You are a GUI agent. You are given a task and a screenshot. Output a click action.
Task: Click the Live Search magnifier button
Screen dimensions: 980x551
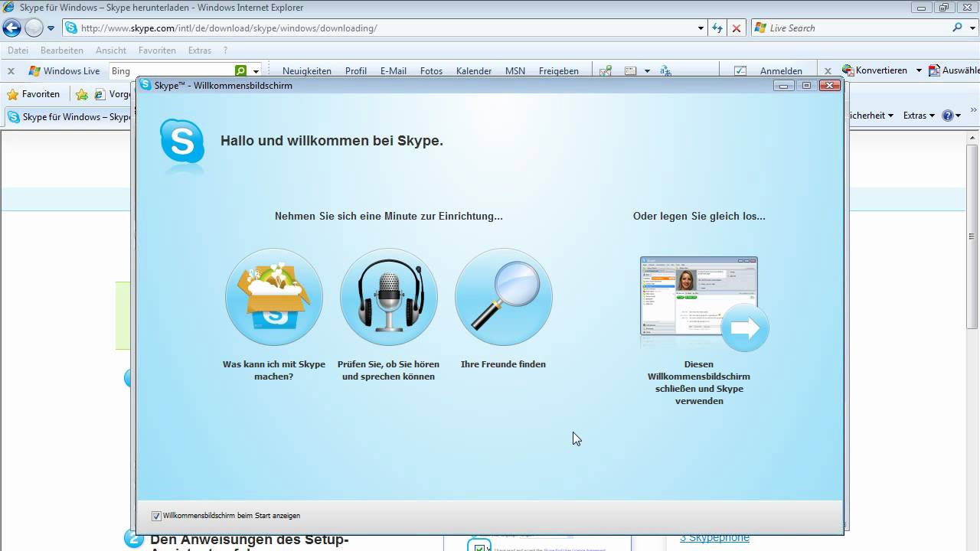(x=957, y=28)
